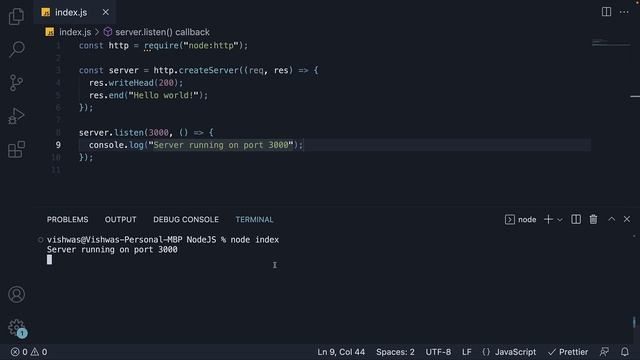Switch to the PROBLEMS panel tab

tap(67, 220)
